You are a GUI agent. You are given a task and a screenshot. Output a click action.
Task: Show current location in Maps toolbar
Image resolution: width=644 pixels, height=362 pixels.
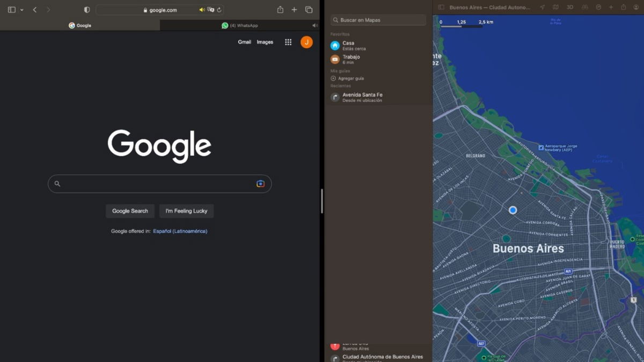(542, 8)
